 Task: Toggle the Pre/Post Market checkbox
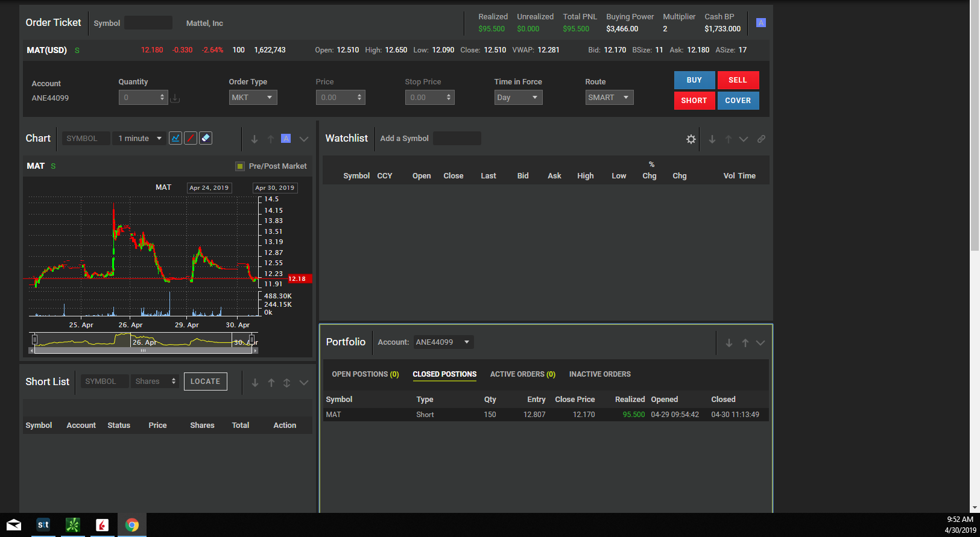point(240,166)
